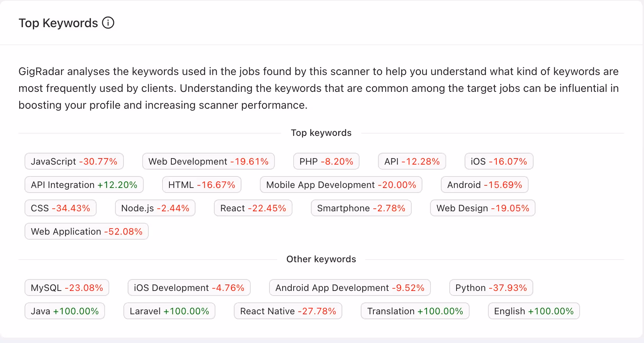
Task: Select the Laravel +100.00% keyword tag
Action: (169, 311)
